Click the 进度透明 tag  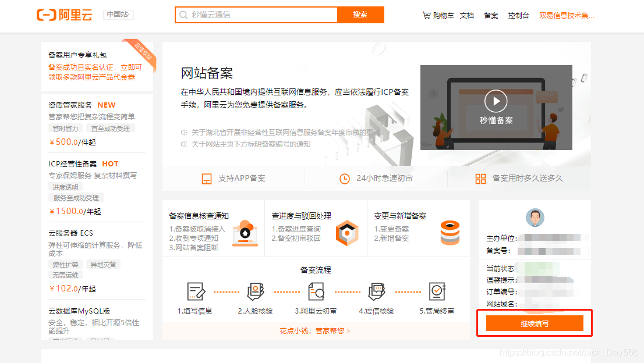pyautogui.click(x=65, y=187)
